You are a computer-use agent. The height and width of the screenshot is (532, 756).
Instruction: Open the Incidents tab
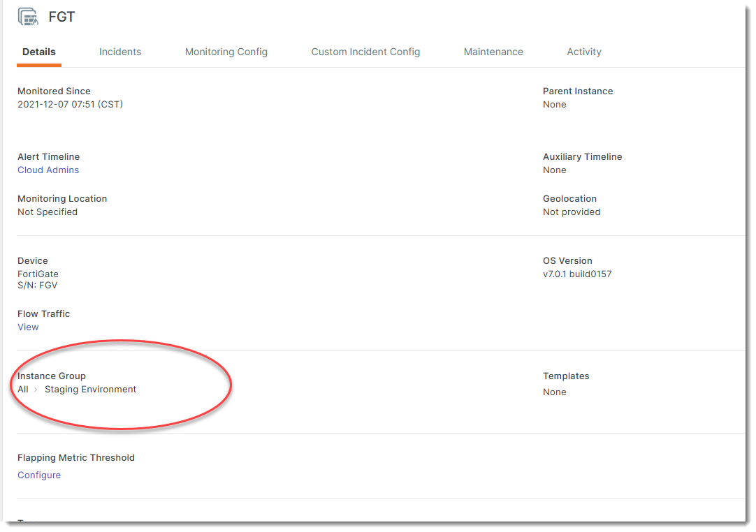click(120, 52)
